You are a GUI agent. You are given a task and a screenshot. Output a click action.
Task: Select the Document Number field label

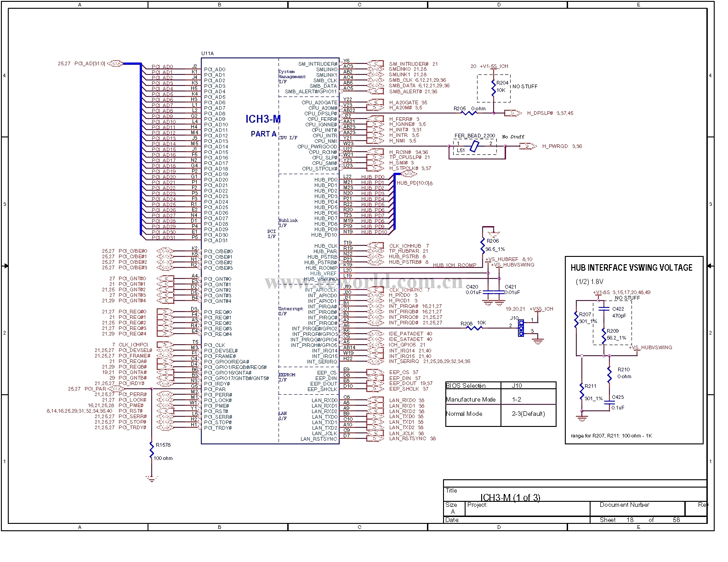[x=624, y=505]
